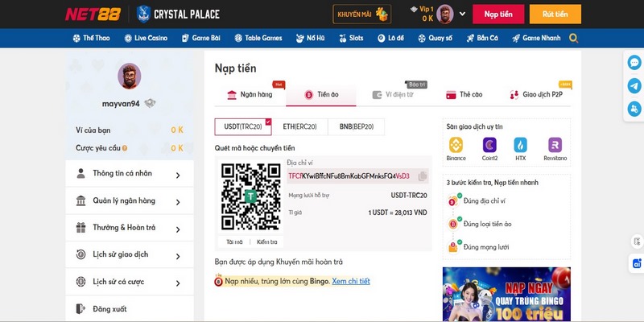Open the Live Casino menu

[146, 38]
